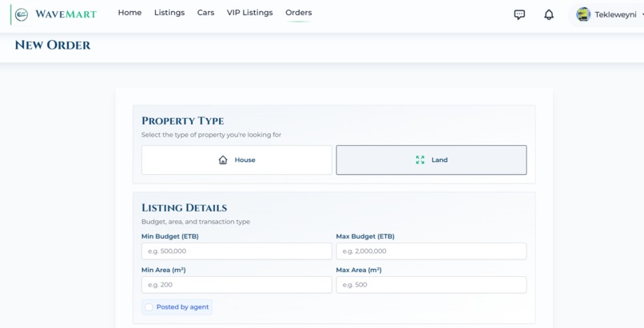Click the New Order page heading
Screen dimensions: 644x328
53,45
